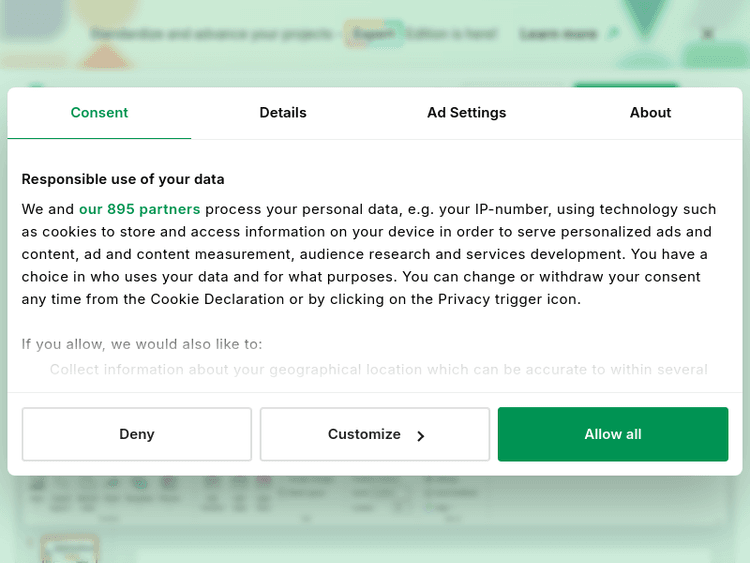The image size is (750, 563).
Task: Go to the About tab
Action: (650, 113)
